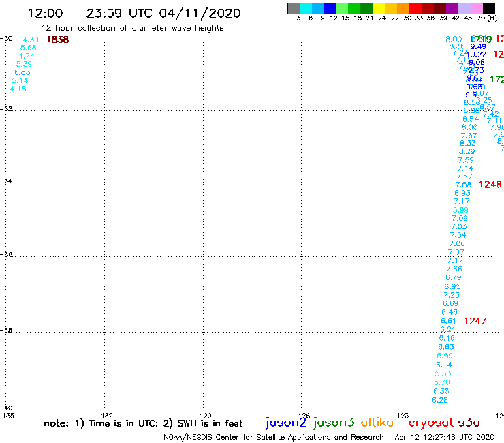Select the wave height value 6.28
The width and height of the screenshot is (504, 443).
coord(440,400)
